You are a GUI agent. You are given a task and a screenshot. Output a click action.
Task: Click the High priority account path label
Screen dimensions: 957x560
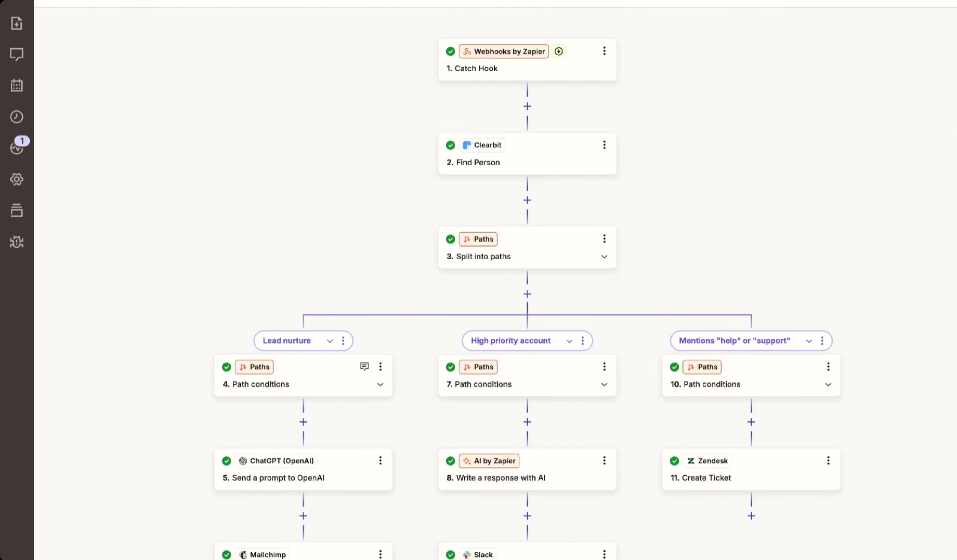click(511, 341)
